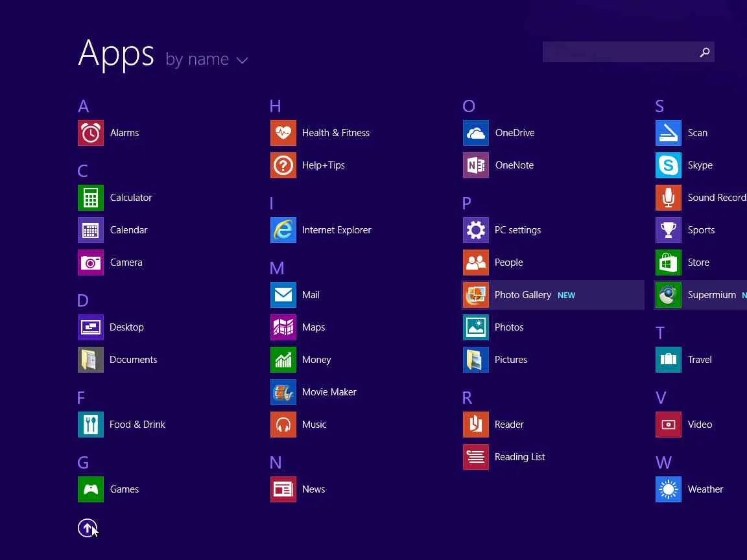The width and height of the screenshot is (747, 560).
Task: Open Help+Tips question mark icon
Action: click(x=283, y=165)
